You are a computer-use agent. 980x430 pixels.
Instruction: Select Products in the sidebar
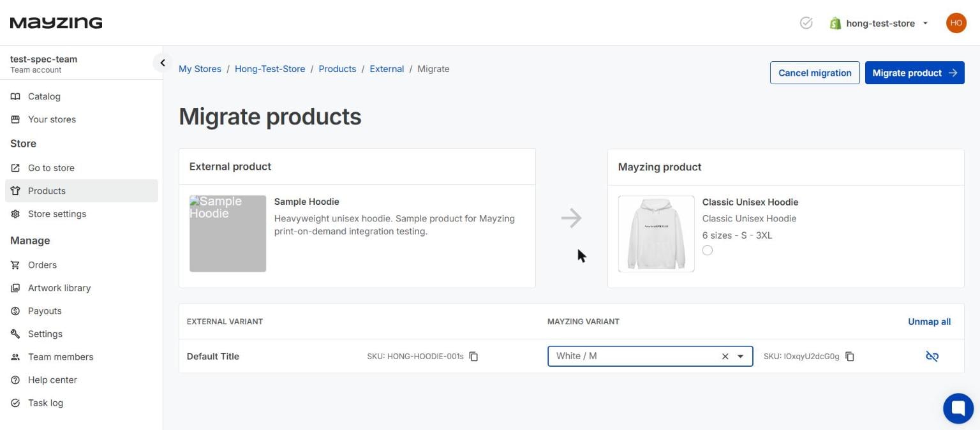coord(81,191)
